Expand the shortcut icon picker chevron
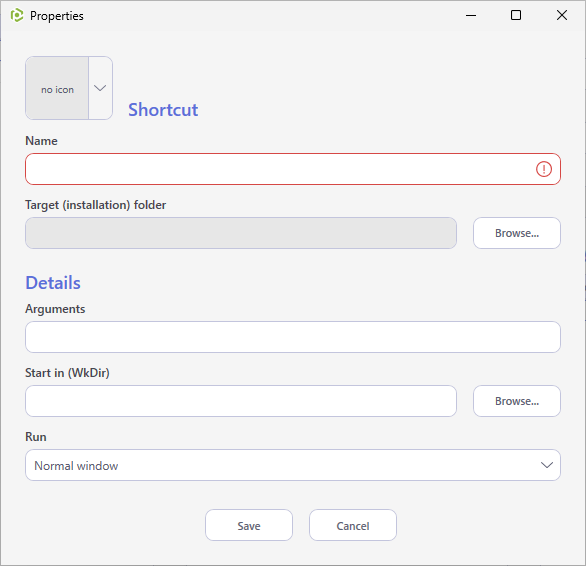The height and width of the screenshot is (566, 586). pos(100,88)
